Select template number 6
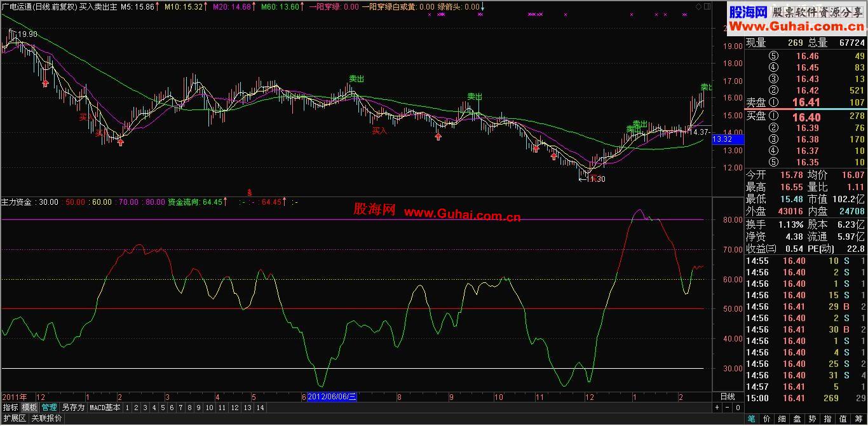Viewport: 868px width, 426px height. pyautogui.click(x=172, y=408)
